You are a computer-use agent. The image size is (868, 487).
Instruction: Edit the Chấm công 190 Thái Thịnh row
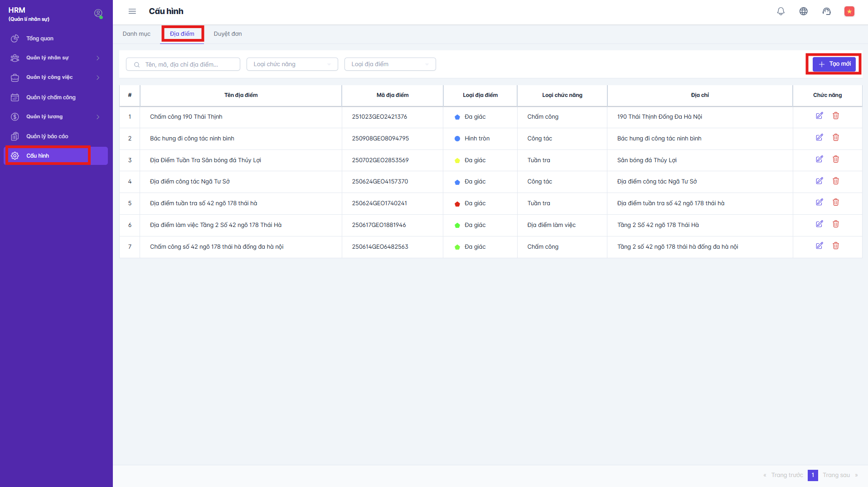click(819, 116)
